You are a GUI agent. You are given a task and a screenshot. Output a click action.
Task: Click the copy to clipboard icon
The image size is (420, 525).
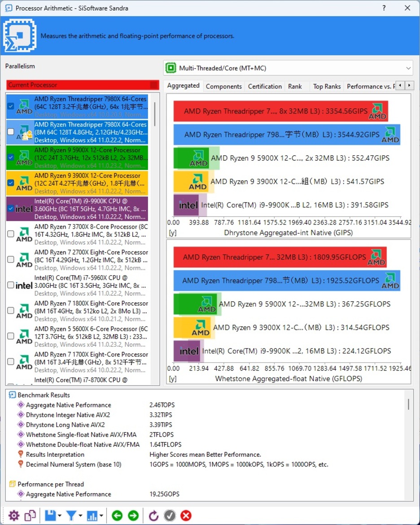coord(30,516)
